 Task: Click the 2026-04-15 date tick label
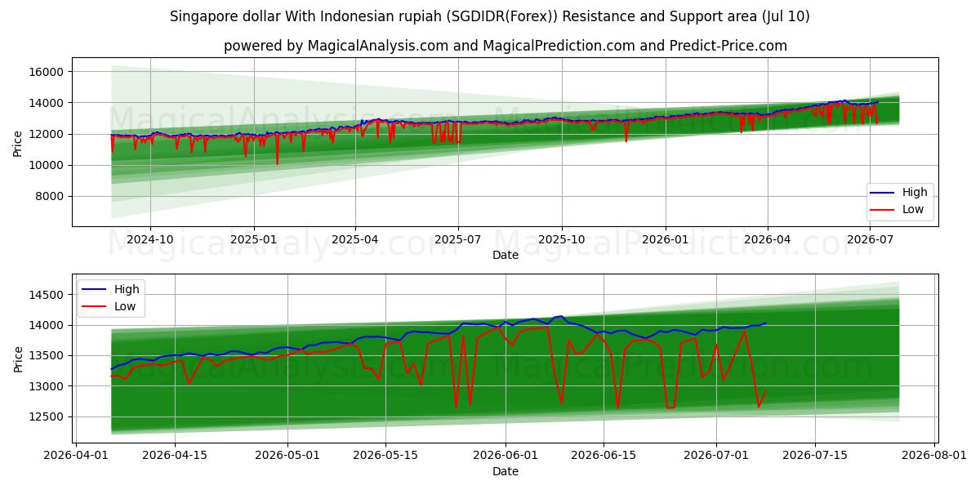click(174, 456)
